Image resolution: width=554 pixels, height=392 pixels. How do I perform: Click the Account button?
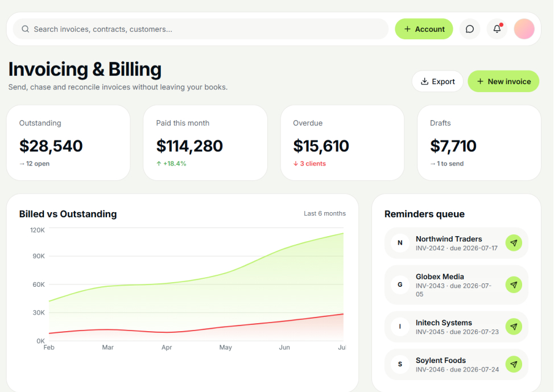424,29
